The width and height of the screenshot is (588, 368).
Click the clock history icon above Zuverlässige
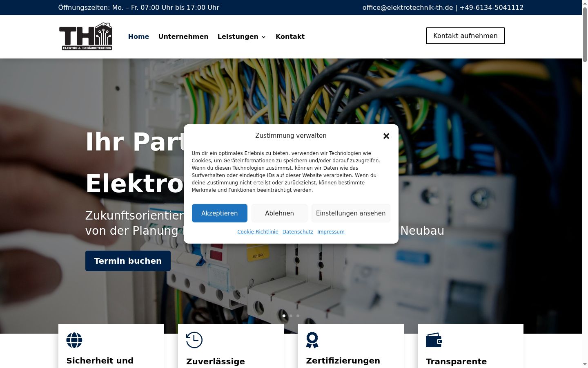(x=194, y=340)
